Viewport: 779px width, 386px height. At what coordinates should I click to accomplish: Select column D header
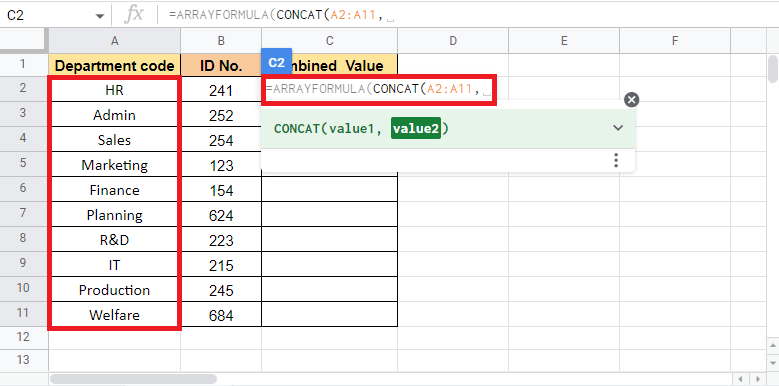453,41
